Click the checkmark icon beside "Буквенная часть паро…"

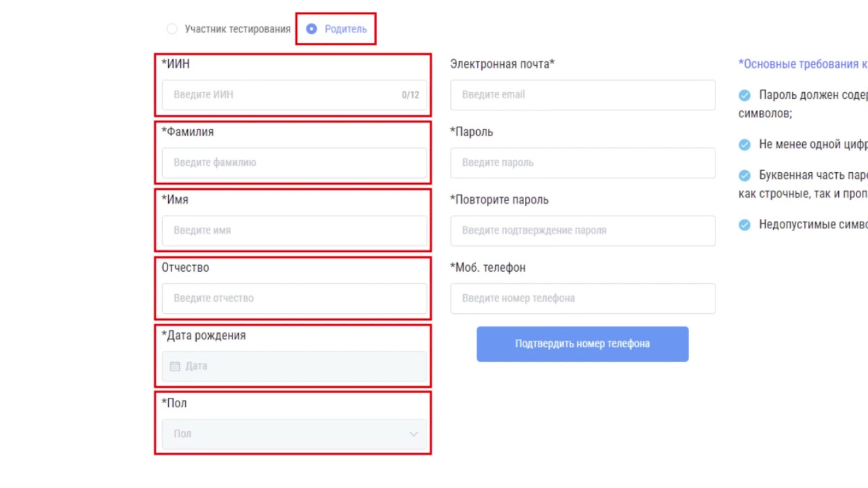[x=745, y=176]
